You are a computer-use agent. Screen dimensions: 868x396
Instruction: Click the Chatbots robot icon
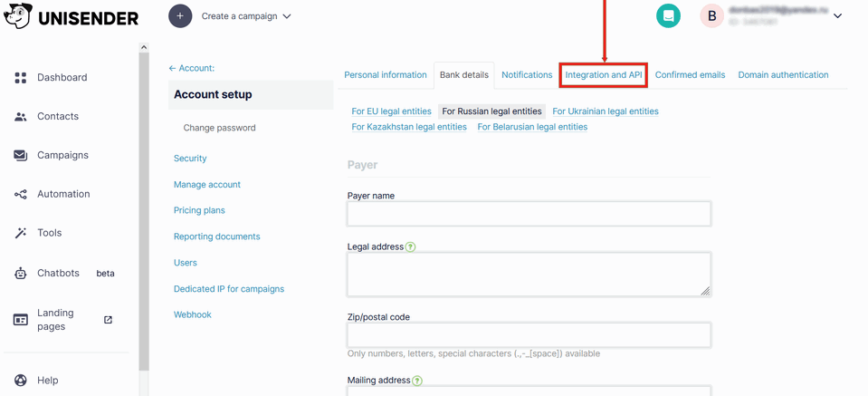click(x=21, y=273)
